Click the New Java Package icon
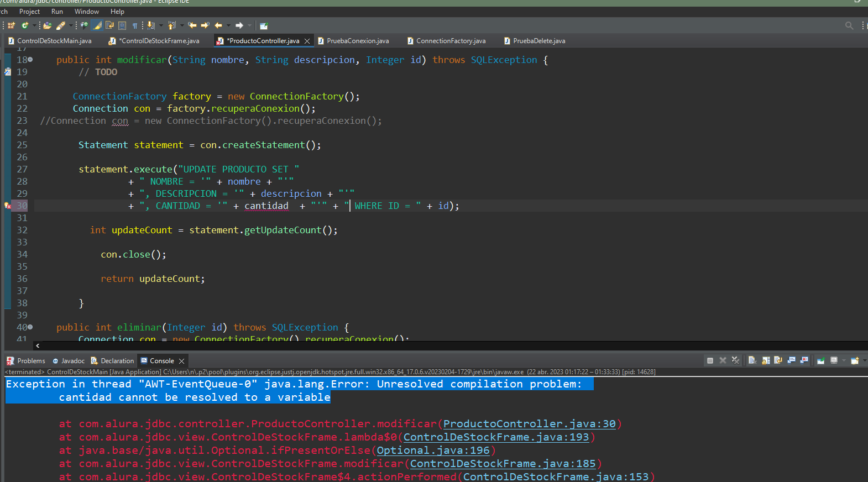This screenshot has width=868, height=482. click(x=11, y=25)
